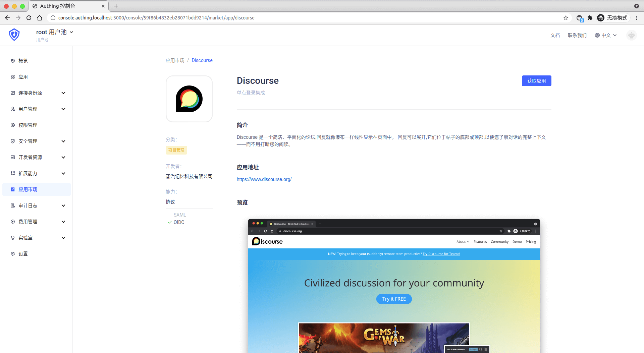Open browser extensions puzzle icon
The image size is (644, 353).
pyautogui.click(x=590, y=18)
